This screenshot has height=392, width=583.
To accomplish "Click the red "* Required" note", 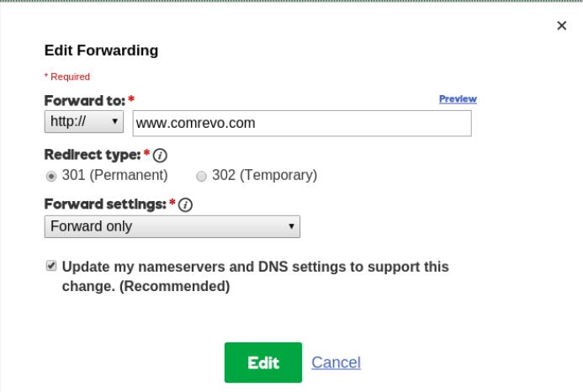I will [66, 77].
